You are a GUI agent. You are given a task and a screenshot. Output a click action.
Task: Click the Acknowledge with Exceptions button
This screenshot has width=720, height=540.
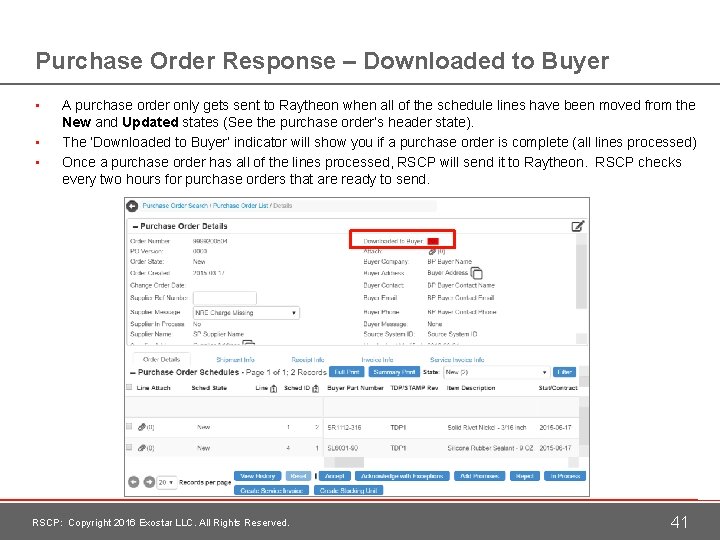pos(402,476)
